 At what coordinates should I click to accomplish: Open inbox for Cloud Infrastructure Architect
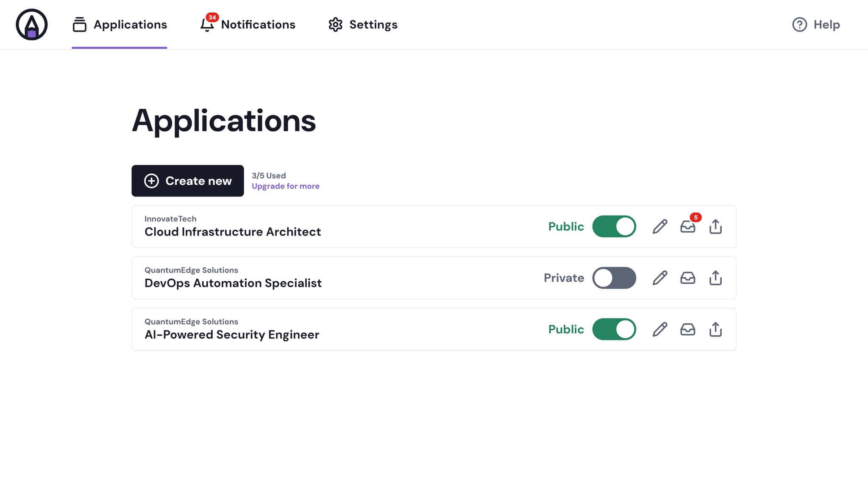click(x=687, y=227)
